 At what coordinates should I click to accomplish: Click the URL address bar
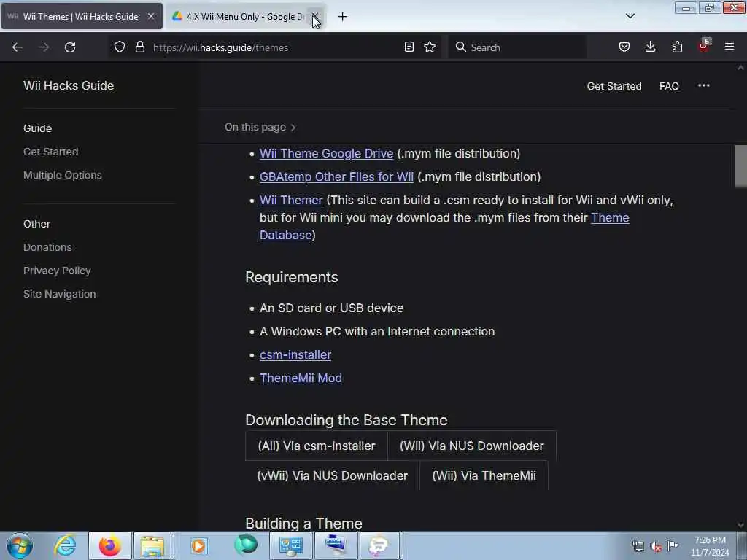pos(274,47)
